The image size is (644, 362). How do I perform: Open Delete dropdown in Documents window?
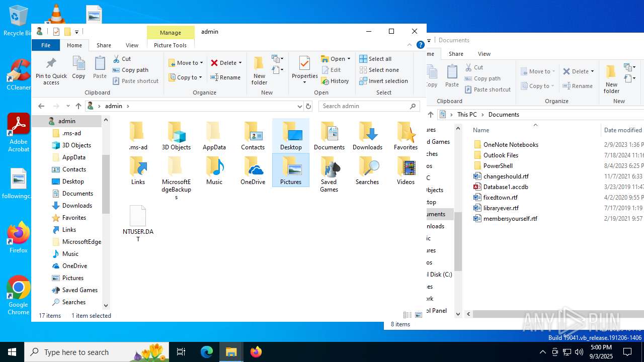point(592,71)
